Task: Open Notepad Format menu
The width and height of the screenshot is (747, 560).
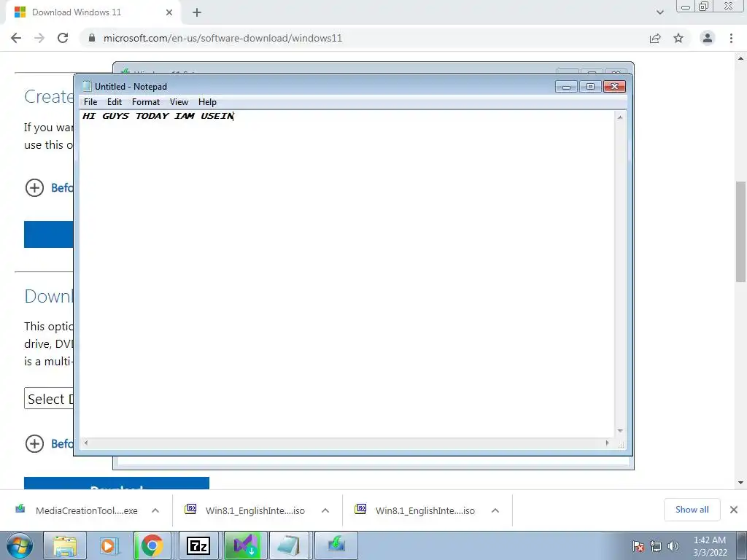Action: pyautogui.click(x=146, y=102)
